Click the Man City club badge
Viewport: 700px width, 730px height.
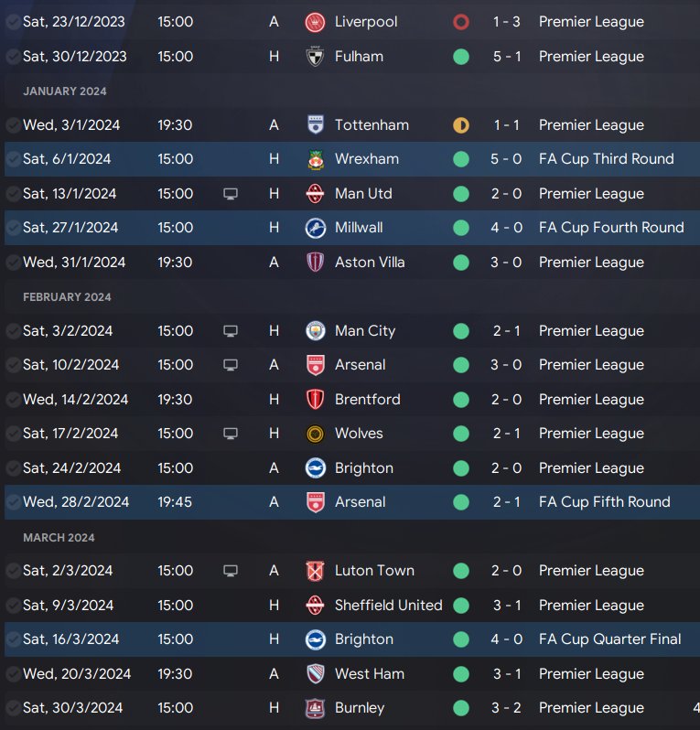coord(316,331)
